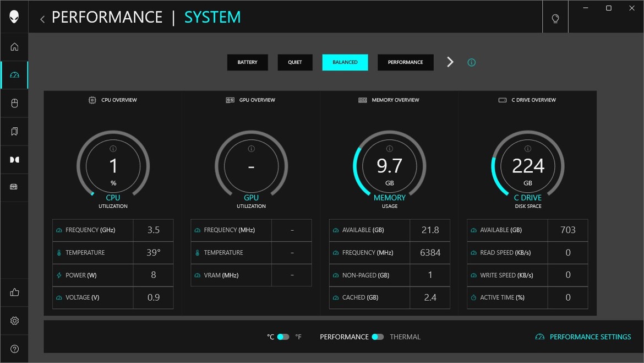The image size is (644, 363).
Task: Open the bookmark library sidebar icon
Action: [x=14, y=131]
